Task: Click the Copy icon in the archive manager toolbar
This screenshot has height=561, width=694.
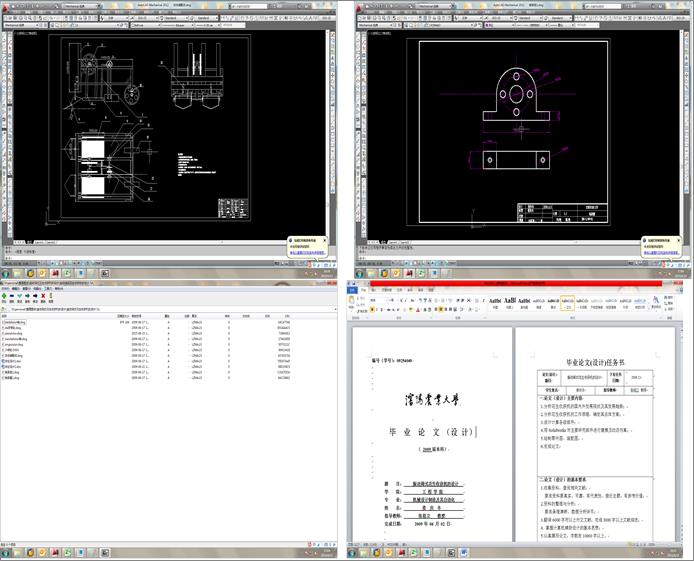Action: [x=27, y=296]
